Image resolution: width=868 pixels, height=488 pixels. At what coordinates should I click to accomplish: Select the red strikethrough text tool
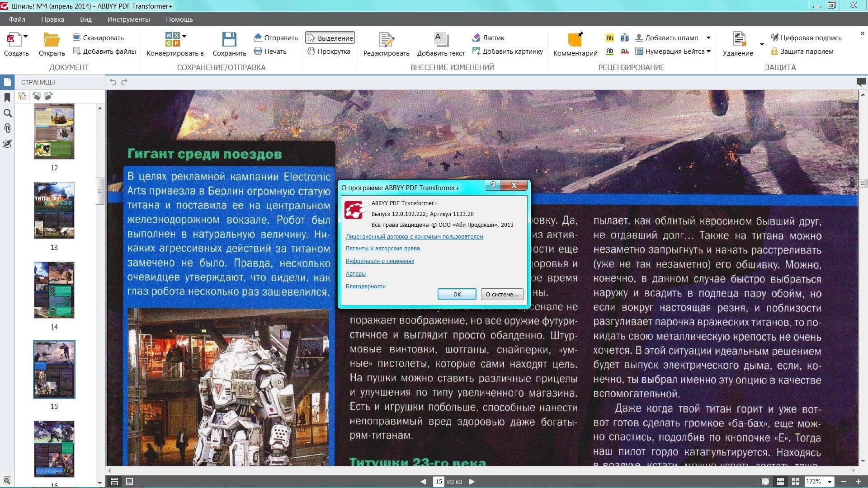pyautogui.click(x=625, y=52)
